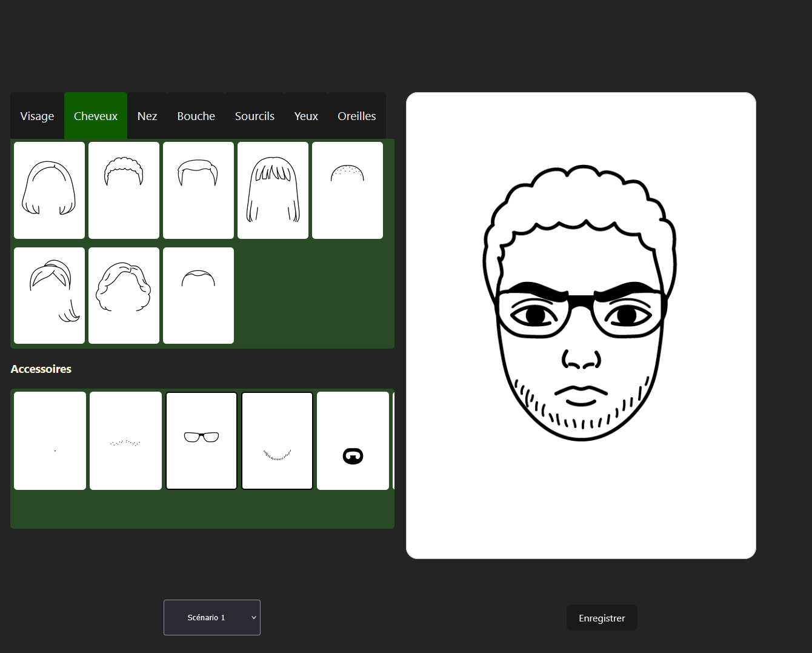
Task: Click the Enregistrer button
Action: [602, 618]
